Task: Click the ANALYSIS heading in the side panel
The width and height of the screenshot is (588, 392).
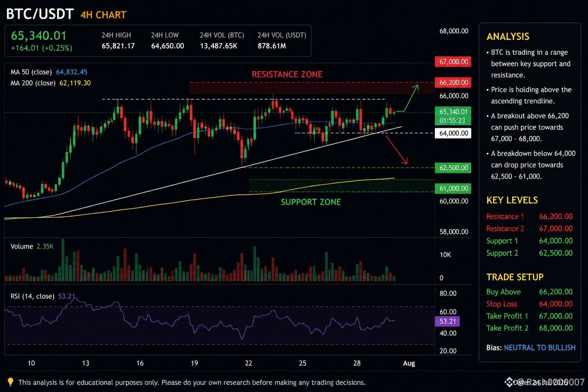Action: [x=508, y=37]
